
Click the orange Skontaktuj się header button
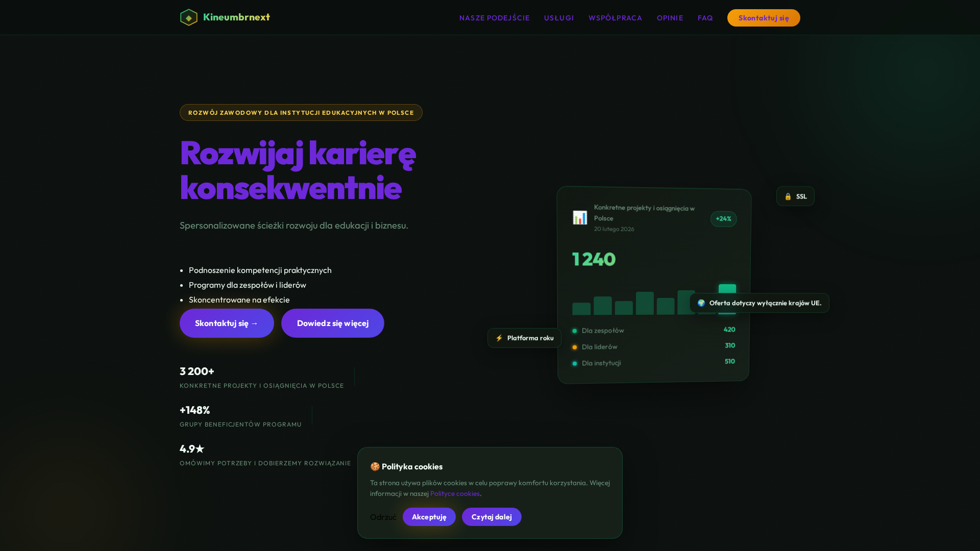click(x=764, y=18)
